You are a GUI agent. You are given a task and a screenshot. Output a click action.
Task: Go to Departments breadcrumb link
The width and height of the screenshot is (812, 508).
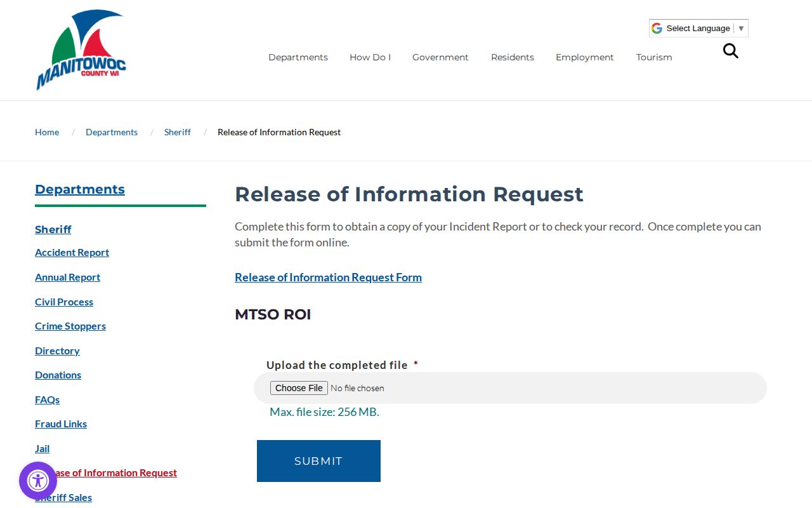(112, 132)
